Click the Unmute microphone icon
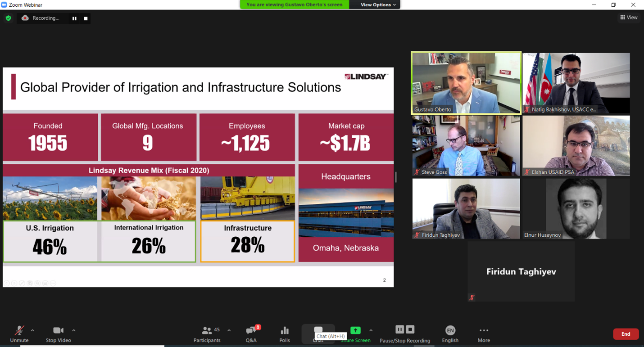Image resolution: width=644 pixels, height=347 pixels. tap(19, 330)
